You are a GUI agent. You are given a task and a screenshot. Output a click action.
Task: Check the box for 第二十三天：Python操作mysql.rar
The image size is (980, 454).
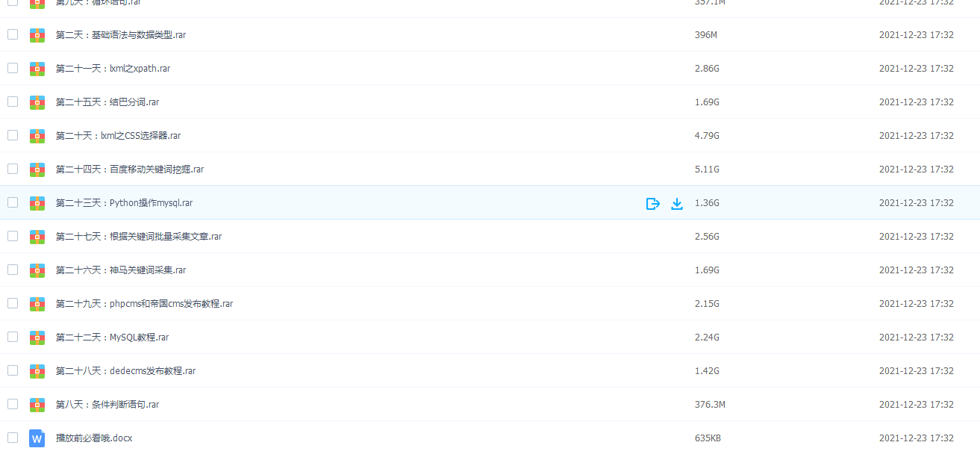13,202
